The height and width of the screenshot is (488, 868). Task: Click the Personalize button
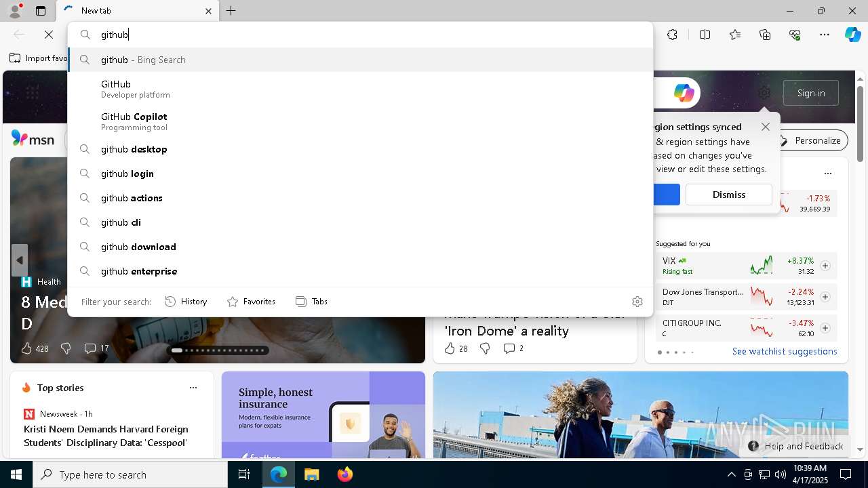pos(810,140)
